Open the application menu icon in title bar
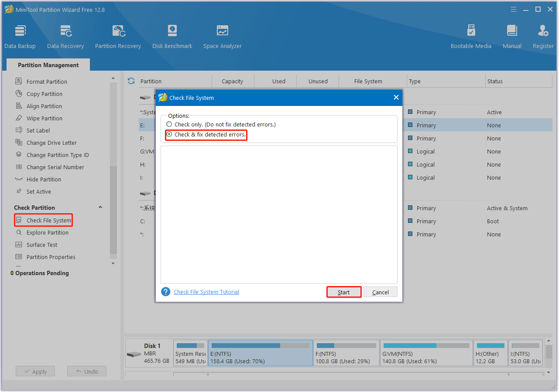The height and width of the screenshot is (392, 559). (514, 9)
